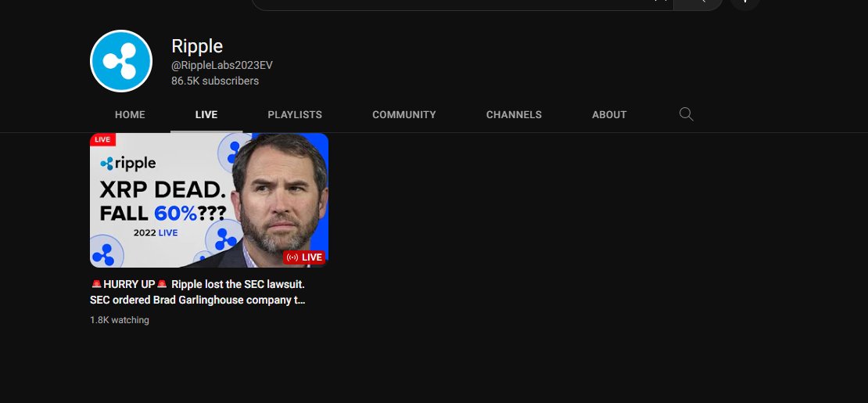Select the @RippleLabs2023EV handle text
868x403 pixels.
(x=222, y=66)
